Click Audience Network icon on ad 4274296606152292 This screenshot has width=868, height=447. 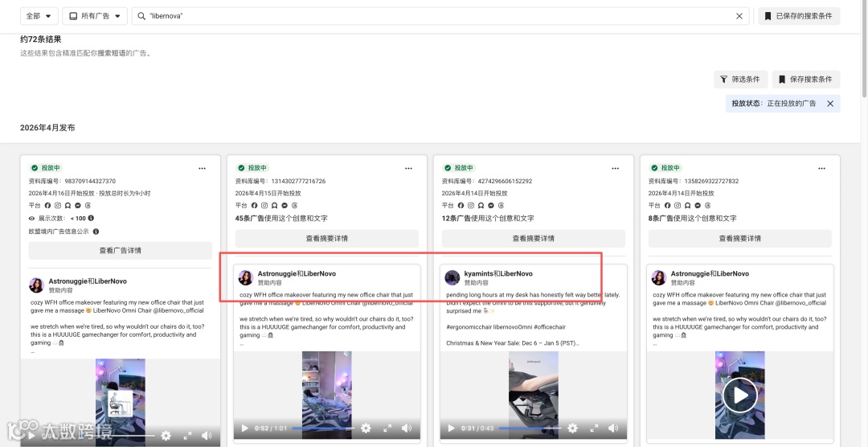(481, 206)
